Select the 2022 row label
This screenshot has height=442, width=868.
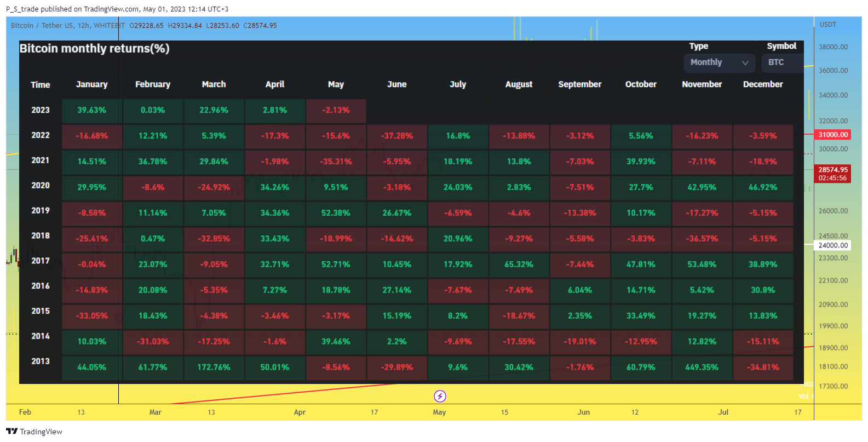tap(41, 135)
